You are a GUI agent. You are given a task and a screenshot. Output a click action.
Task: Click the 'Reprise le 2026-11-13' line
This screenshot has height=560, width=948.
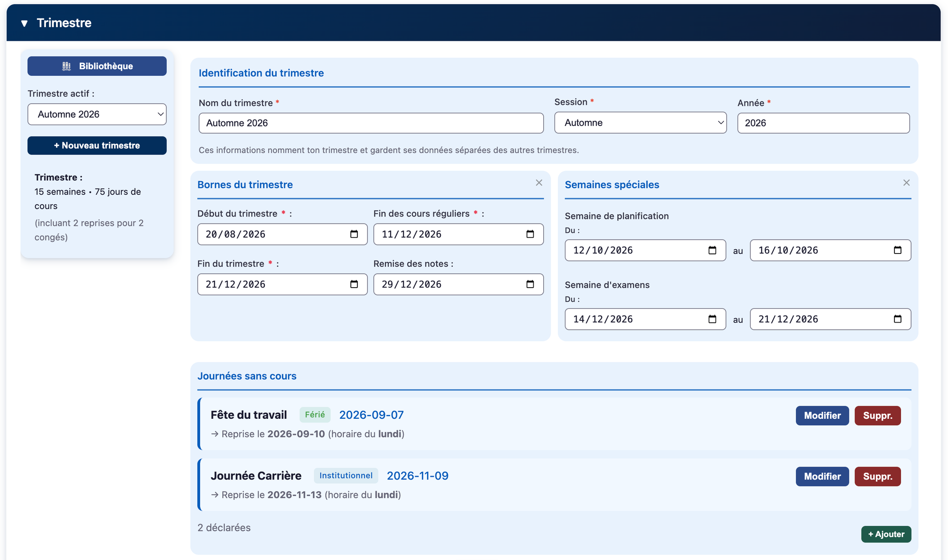(306, 495)
